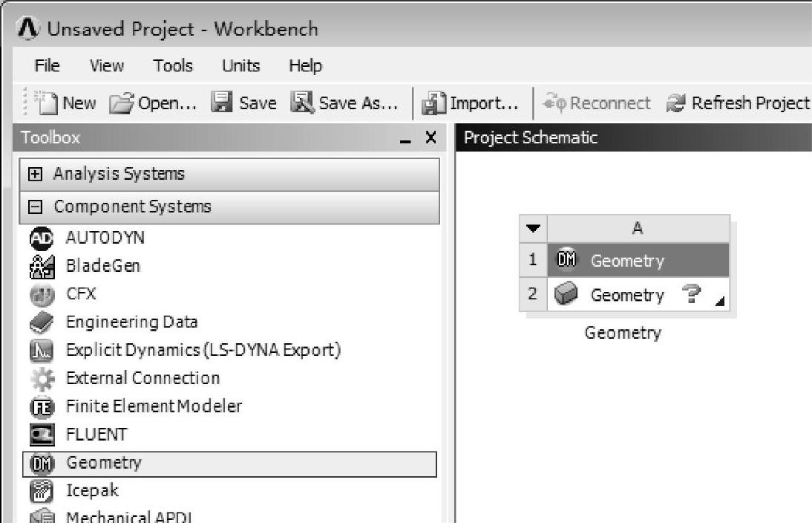
Task: Click the Save As toolbar button
Action: 344,103
